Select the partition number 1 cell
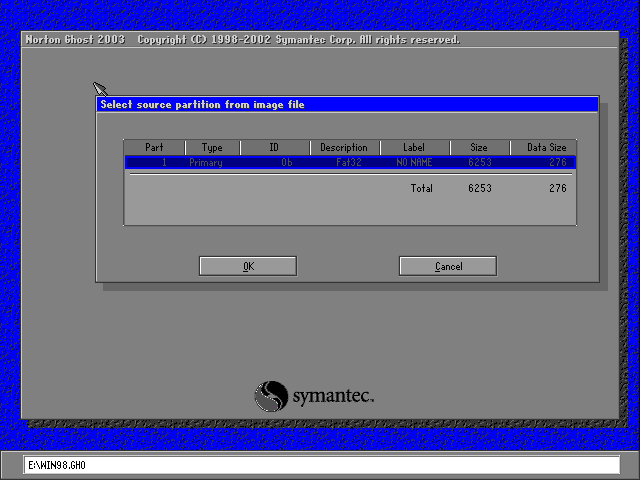 (x=164, y=162)
